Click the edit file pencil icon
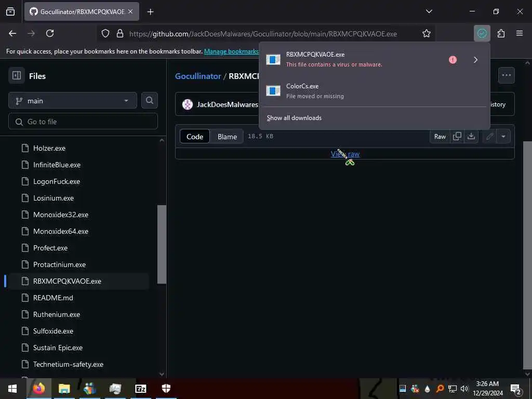 point(489,137)
